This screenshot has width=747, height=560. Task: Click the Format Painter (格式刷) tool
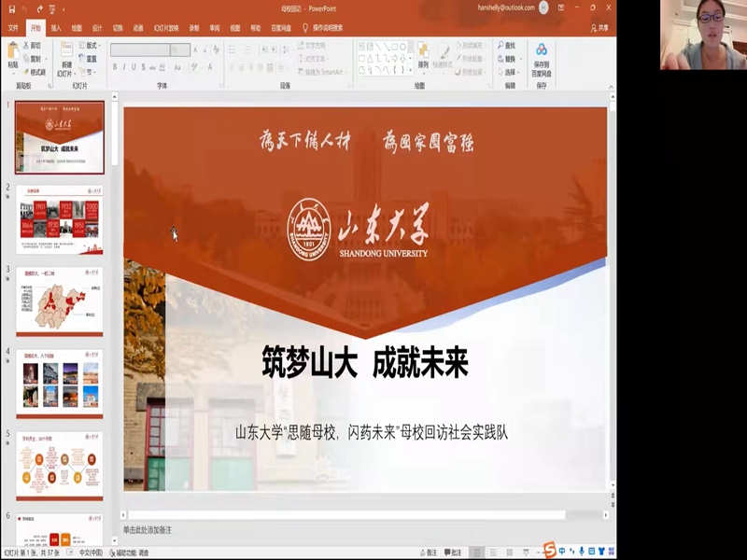[x=35, y=72]
